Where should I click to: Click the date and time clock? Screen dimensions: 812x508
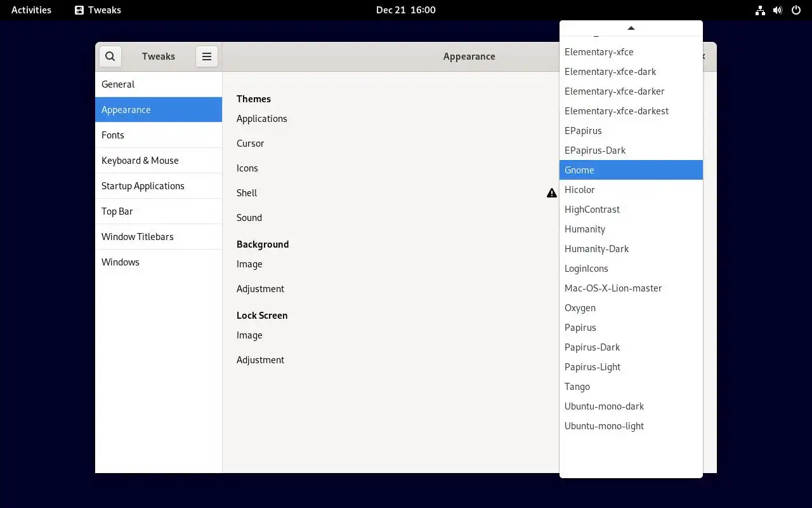tap(406, 10)
